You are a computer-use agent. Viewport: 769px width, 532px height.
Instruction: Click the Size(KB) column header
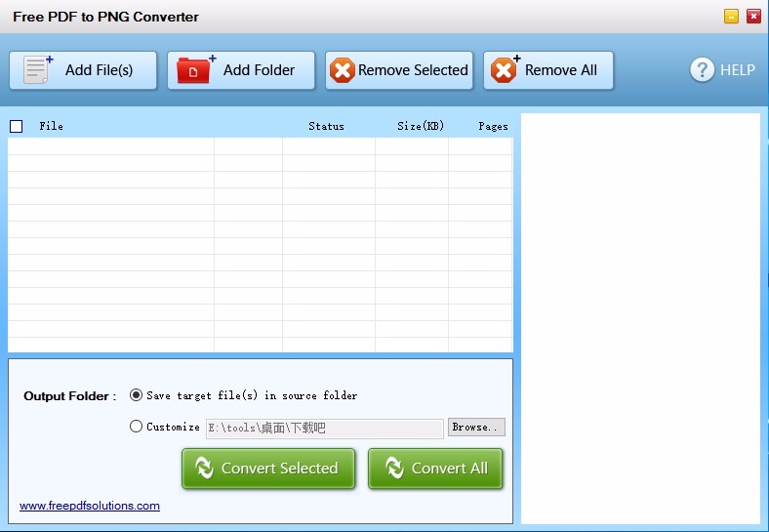pos(421,126)
